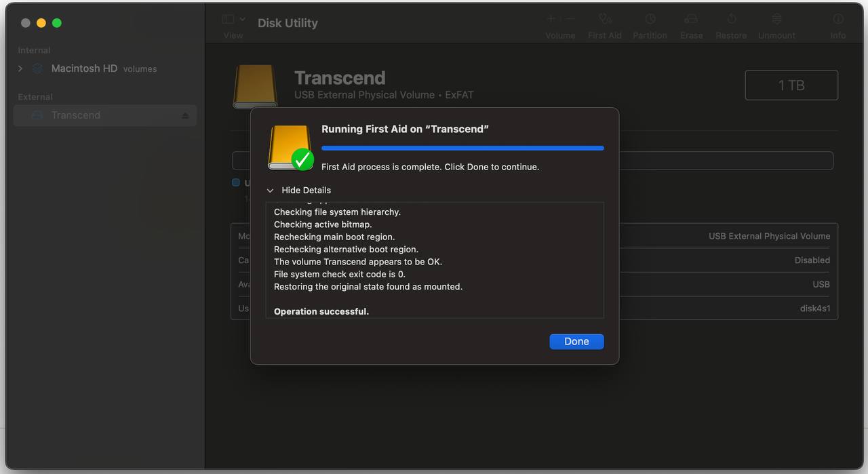This screenshot has width=868, height=474.
Task: Click the "Restoring the original state" log line
Action: (x=368, y=287)
